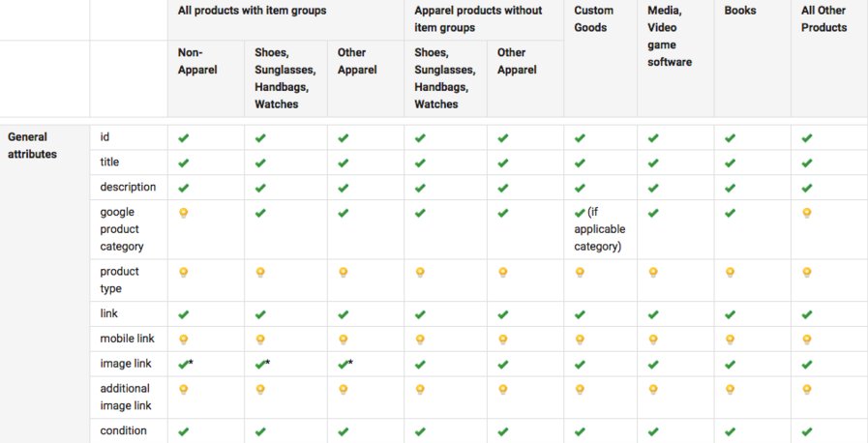The width and height of the screenshot is (868, 443).
Task: Click the condition checkmark under All Other Products
Action: 806,432
